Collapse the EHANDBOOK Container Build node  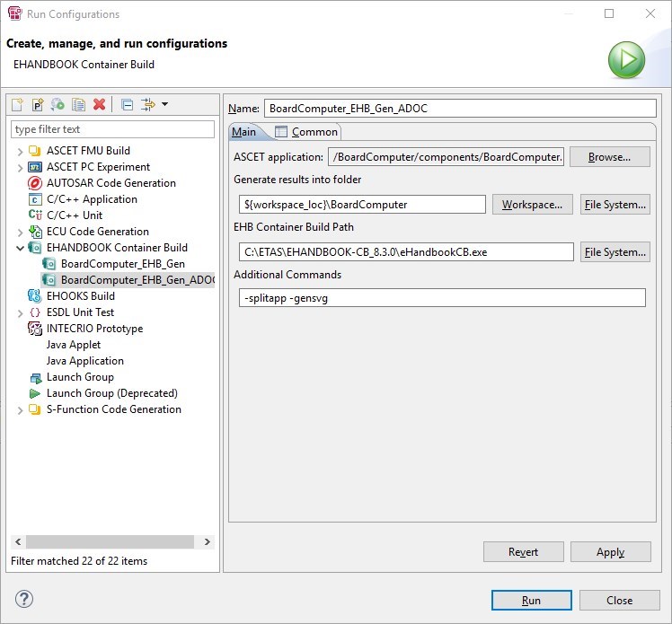pos(20,248)
